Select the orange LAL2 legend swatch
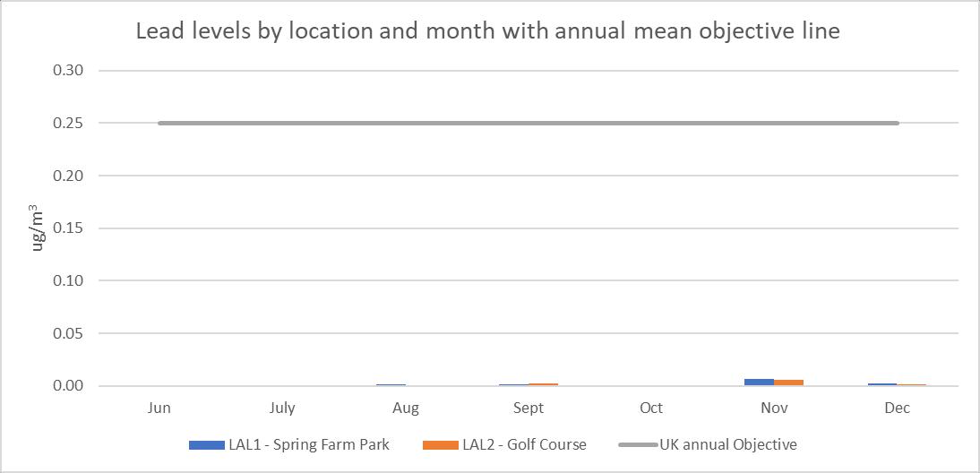 pyautogui.click(x=442, y=444)
